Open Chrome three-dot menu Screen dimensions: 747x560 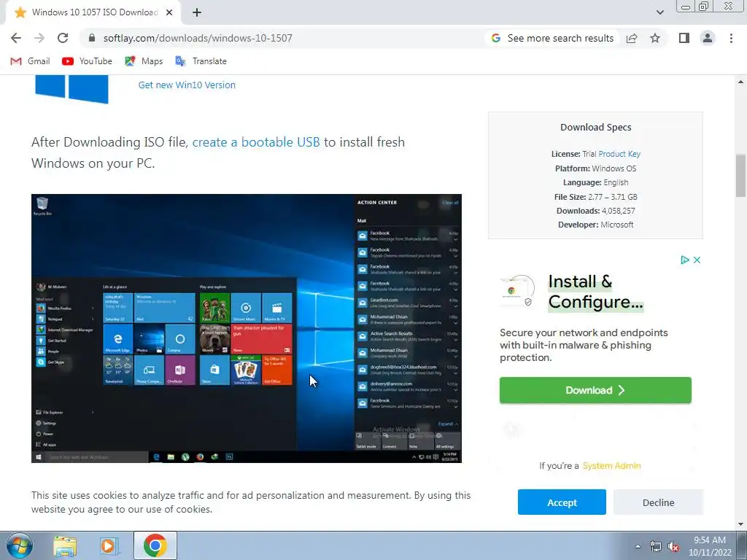coord(731,38)
